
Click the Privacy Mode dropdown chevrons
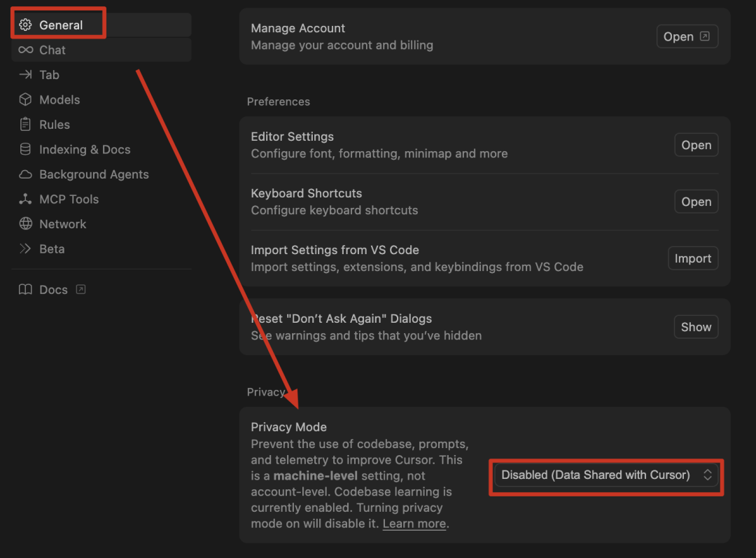(707, 475)
